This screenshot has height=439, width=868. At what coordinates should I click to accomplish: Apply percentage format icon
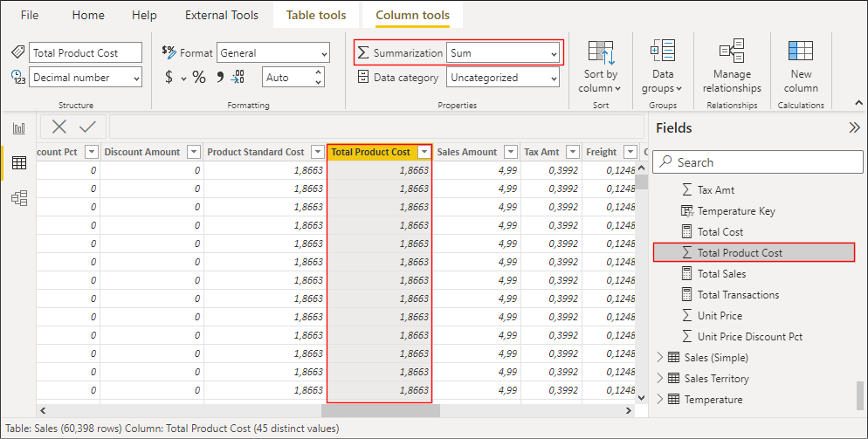[x=199, y=77]
